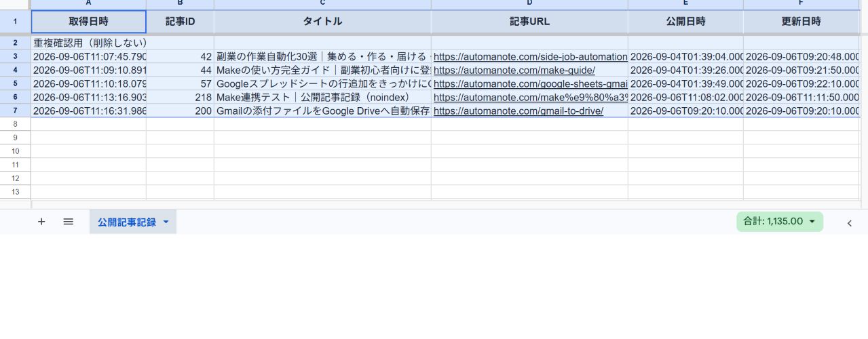The image size is (868, 339).
Task: Select cell 重複確認用（削除しない）
Action: (x=89, y=43)
